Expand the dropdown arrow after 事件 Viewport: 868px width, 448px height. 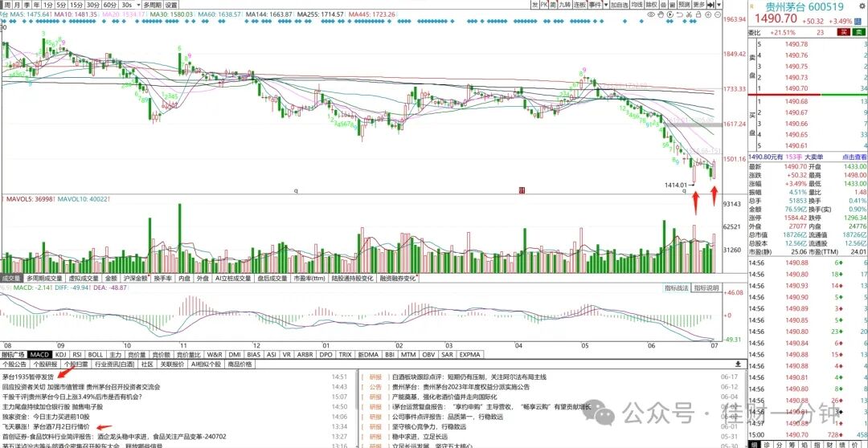606,5
